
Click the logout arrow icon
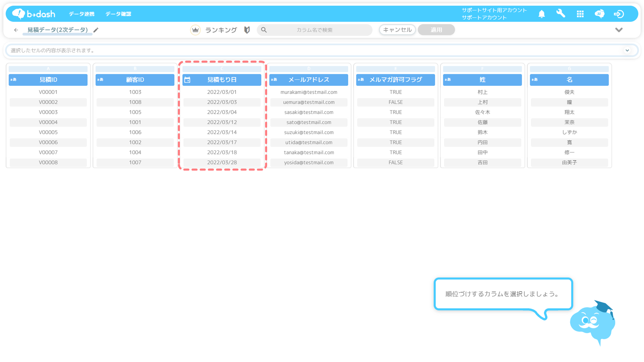click(618, 14)
